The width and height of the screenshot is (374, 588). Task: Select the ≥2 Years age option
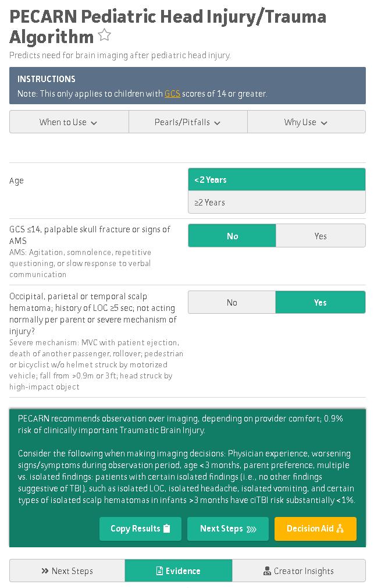[x=276, y=203]
